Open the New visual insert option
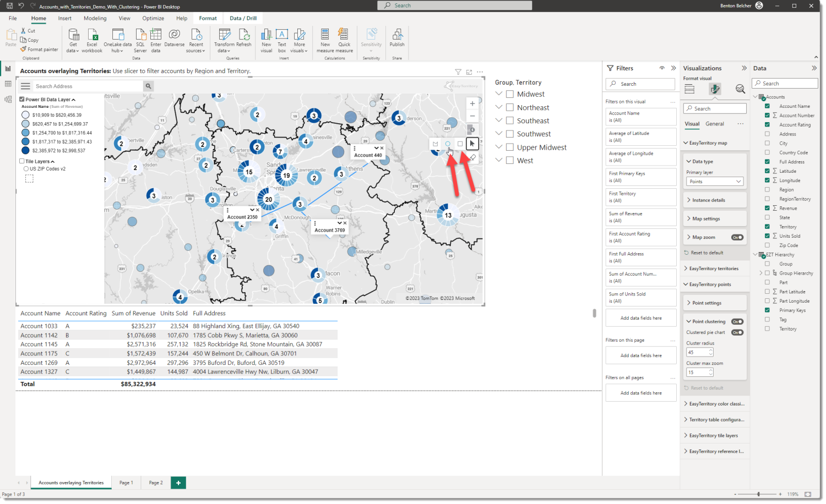Image resolution: width=826 pixels, height=504 pixels. [267, 40]
